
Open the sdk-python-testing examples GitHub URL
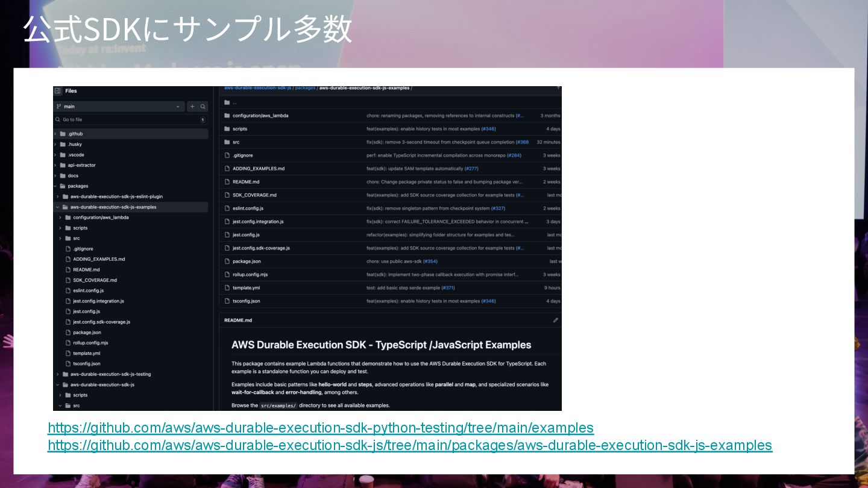point(321,428)
